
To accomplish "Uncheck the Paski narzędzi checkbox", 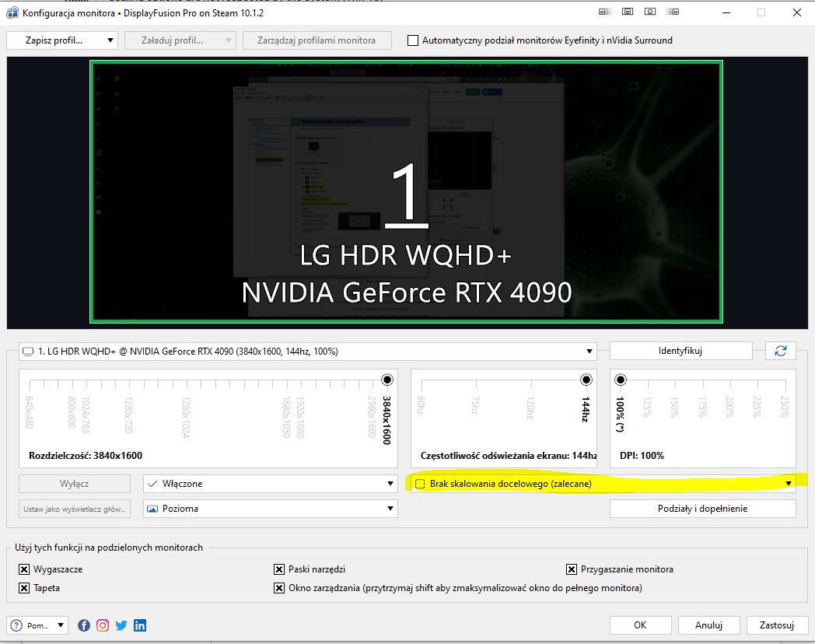I will point(279,569).
